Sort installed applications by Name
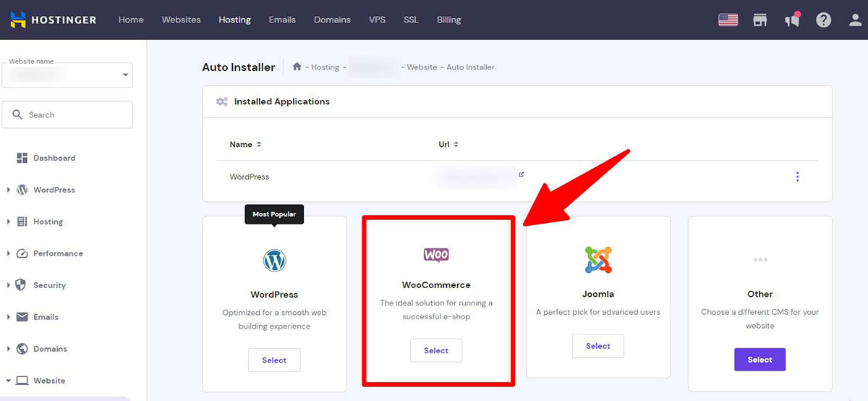868x401 pixels. pyautogui.click(x=245, y=144)
